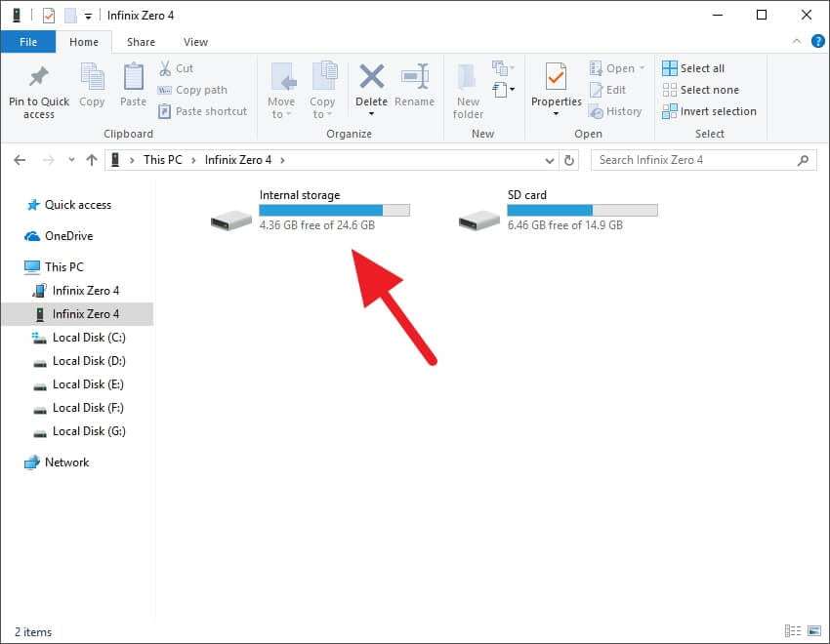Click Open in the ribbon

click(x=617, y=68)
